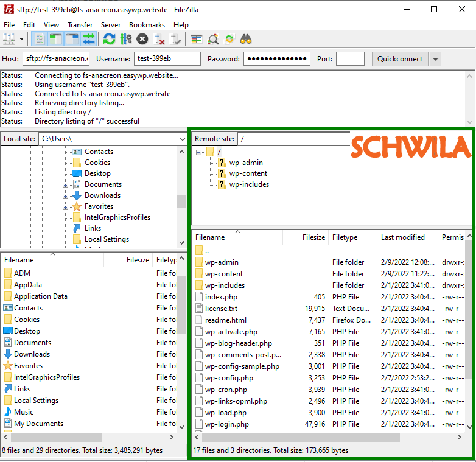Open the File menu
476x462 pixels.
pos(9,25)
